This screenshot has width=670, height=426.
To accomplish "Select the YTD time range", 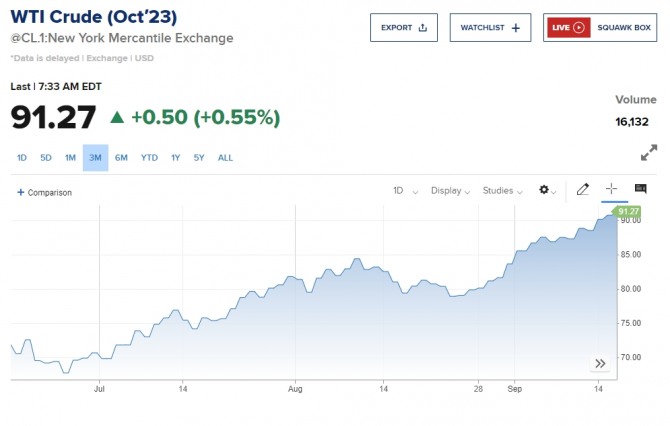I will click(149, 158).
